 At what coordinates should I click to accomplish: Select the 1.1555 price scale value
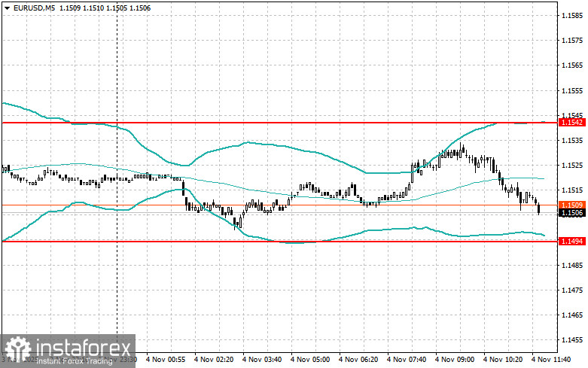(572, 91)
